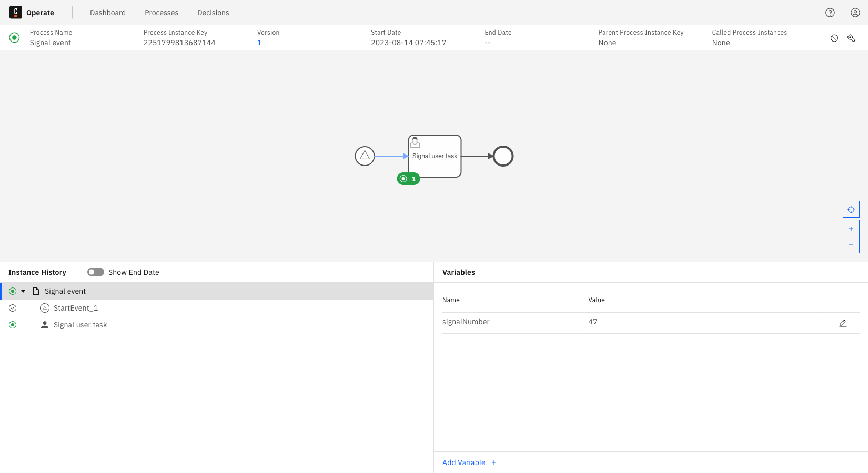
Task: Select Signal event in Instance History
Action: [x=217, y=291]
